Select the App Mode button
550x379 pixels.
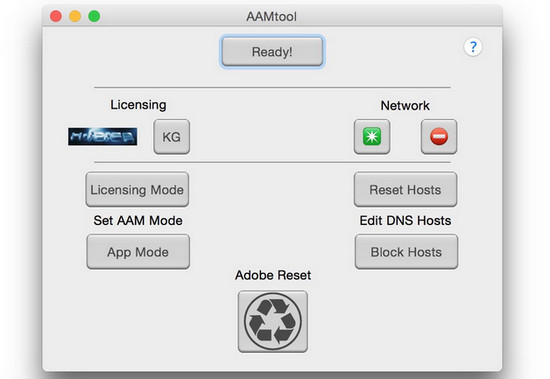point(138,252)
